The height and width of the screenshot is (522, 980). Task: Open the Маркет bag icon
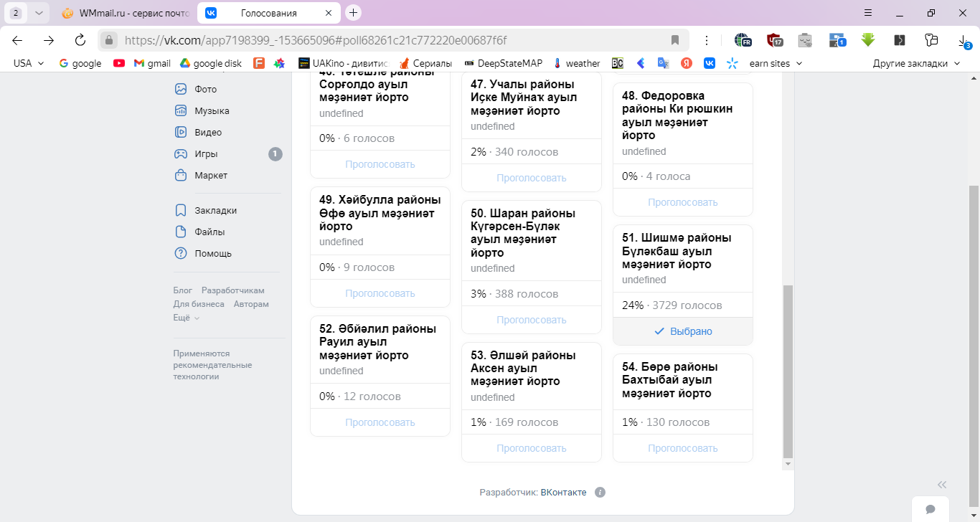[181, 176]
